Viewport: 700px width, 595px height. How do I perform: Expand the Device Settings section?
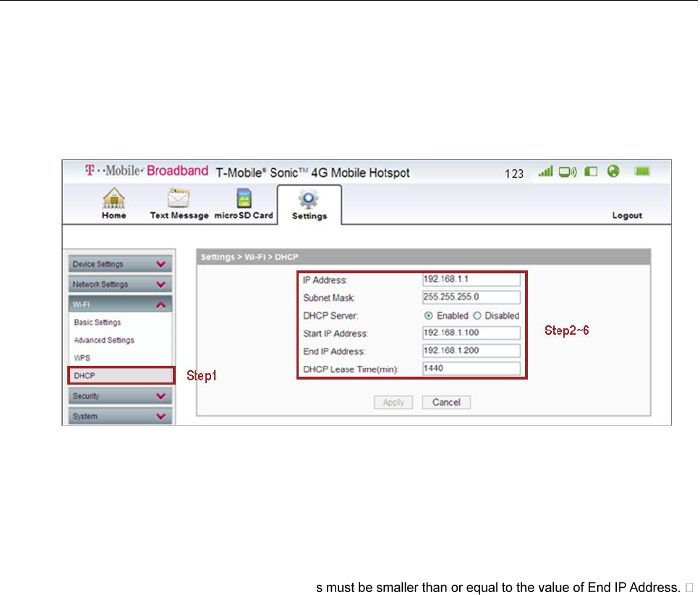(x=120, y=265)
